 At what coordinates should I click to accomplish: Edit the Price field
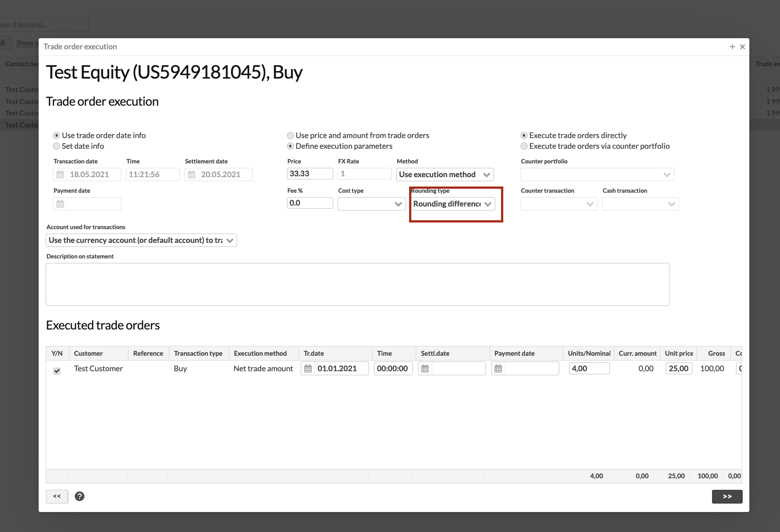pos(310,174)
